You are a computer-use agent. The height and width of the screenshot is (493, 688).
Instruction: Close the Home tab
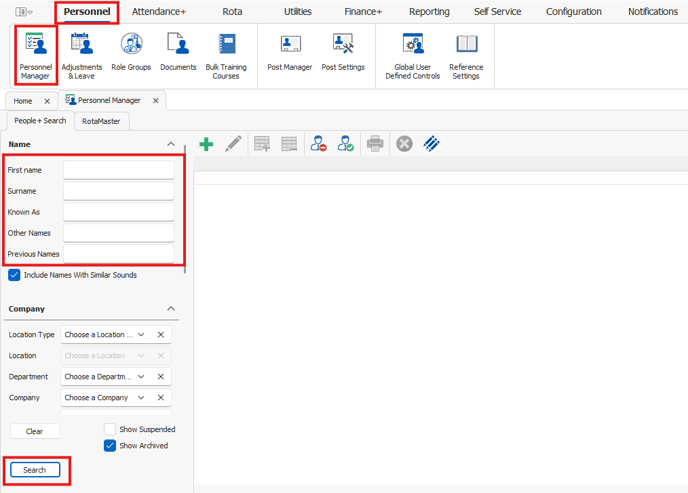point(47,101)
